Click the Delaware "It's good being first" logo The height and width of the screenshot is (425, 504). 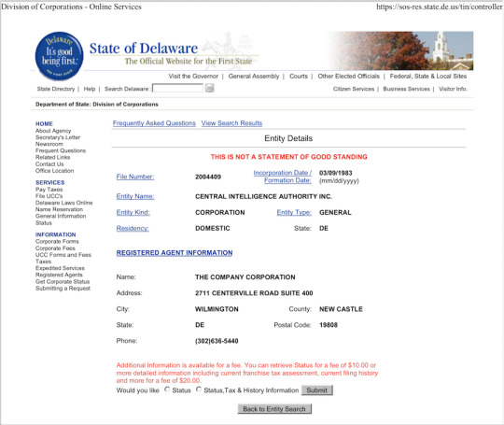59,56
